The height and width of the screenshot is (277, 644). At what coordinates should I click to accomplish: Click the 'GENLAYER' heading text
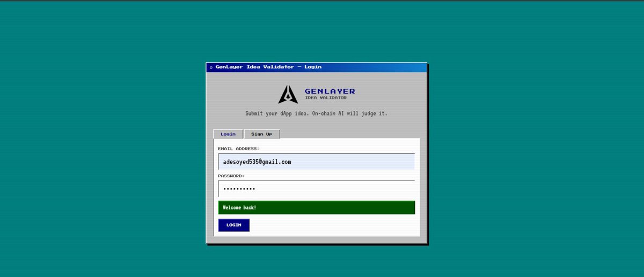(330, 91)
